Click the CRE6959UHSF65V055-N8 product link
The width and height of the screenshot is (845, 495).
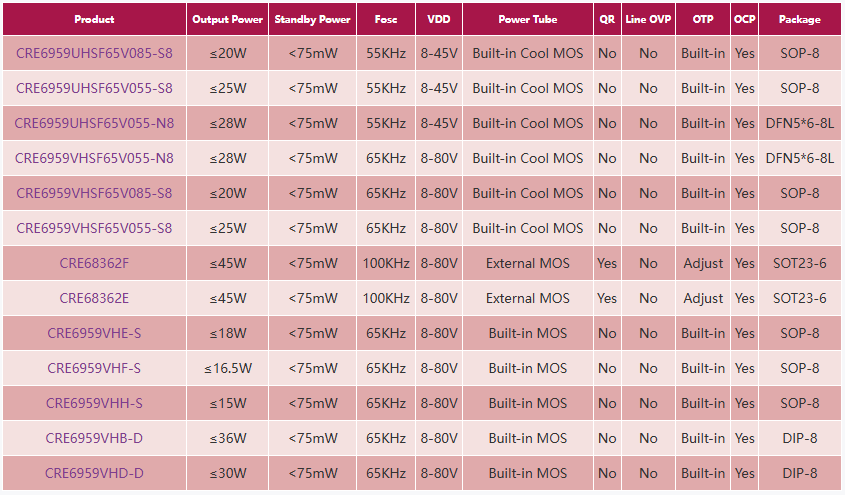coord(94,123)
